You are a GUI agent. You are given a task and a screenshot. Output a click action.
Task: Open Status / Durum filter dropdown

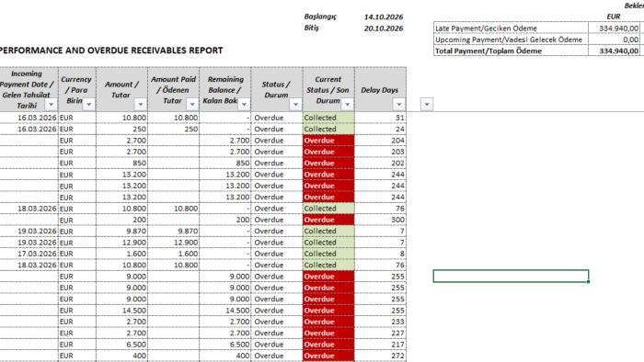click(x=295, y=105)
